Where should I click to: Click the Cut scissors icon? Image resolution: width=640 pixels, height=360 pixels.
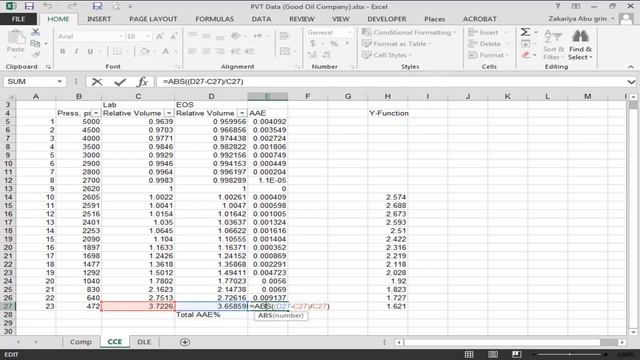click(36, 32)
